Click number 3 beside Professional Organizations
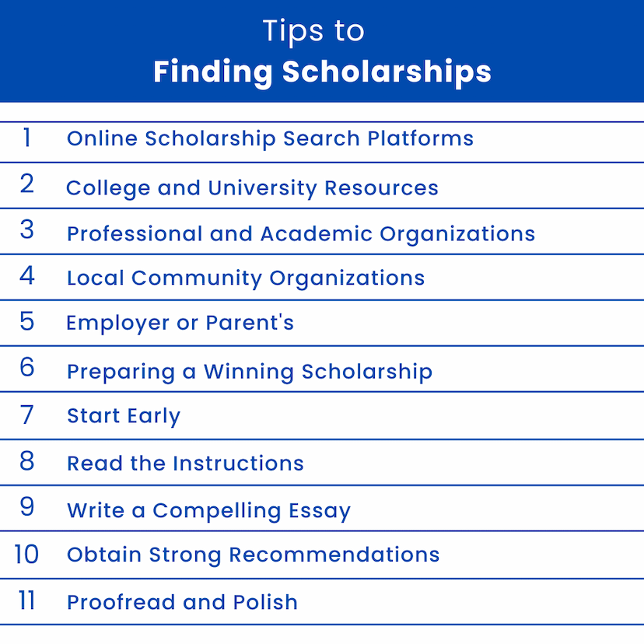Viewport: 644px width, 644px height. click(26, 229)
